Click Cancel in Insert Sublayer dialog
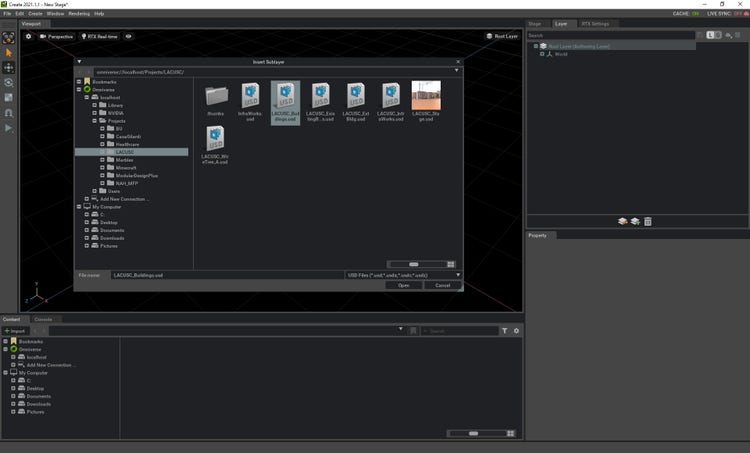The image size is (750, 453). pyautogui.click(x=442, y=286)
